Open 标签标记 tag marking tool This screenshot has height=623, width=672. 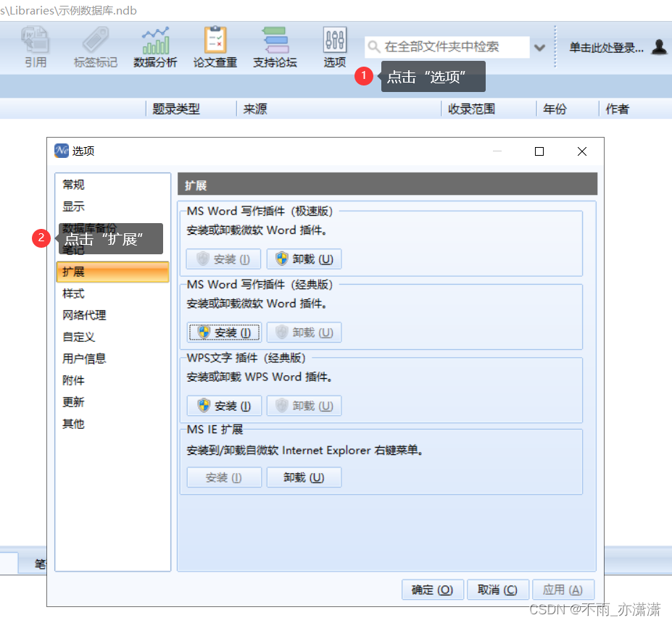pos(95,46)
